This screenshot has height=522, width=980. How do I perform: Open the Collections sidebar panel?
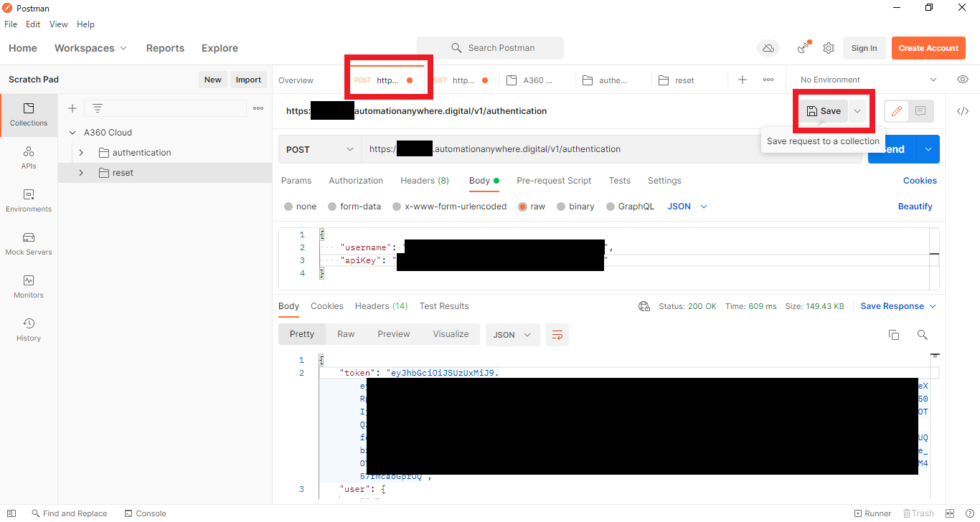(x=29, y=115)
